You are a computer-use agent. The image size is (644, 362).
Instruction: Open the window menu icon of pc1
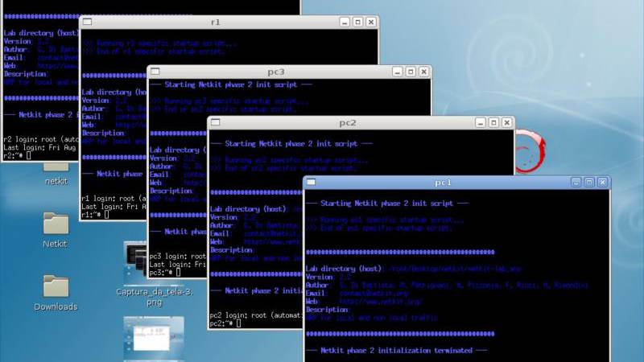311,183
